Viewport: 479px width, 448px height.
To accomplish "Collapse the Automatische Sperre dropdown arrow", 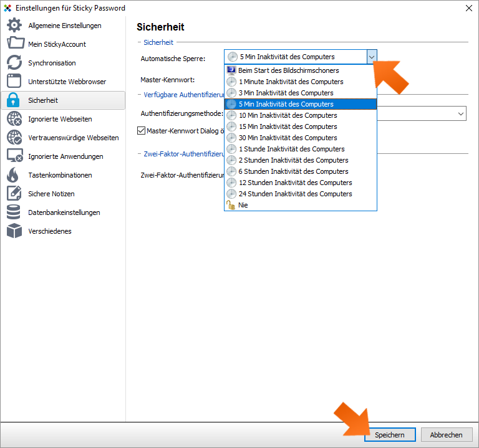I will (372, 57).
